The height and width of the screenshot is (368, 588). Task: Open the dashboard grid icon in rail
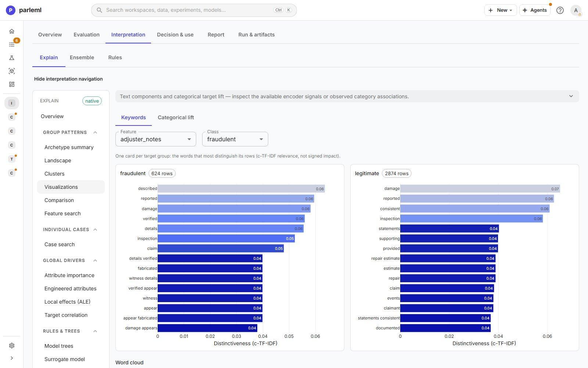coord(12,84)
